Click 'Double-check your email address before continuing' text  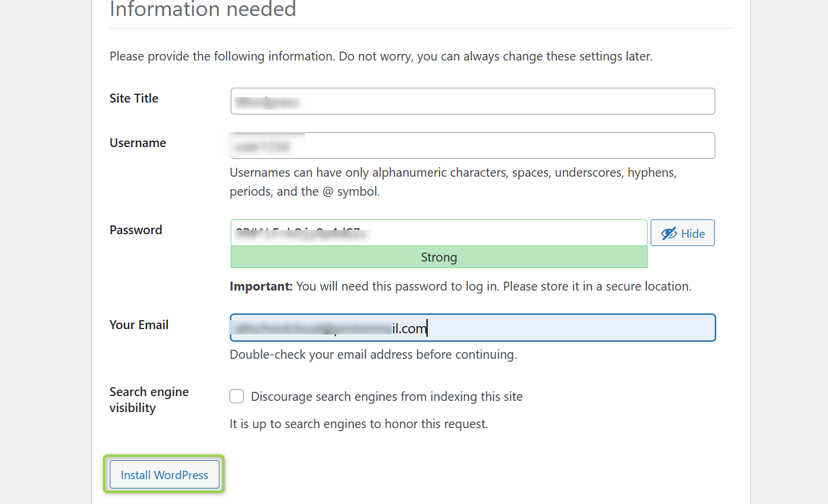point(373,355)
